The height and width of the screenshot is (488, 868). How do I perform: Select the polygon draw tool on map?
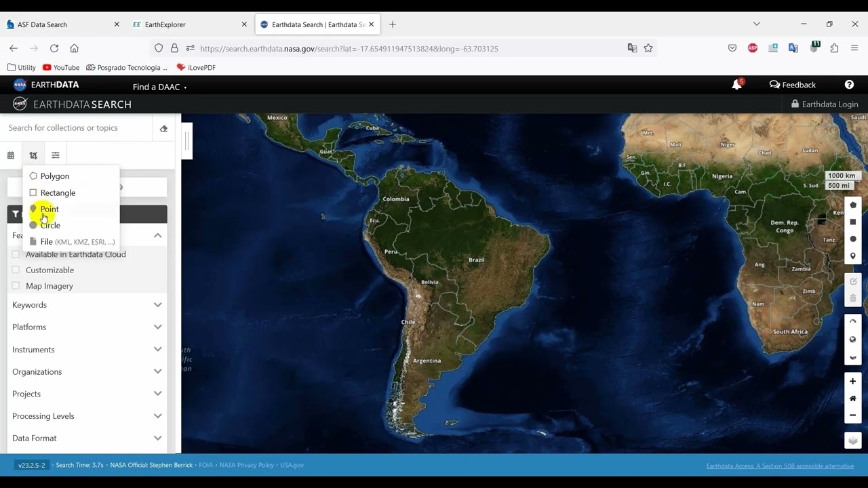coord(853,205)
